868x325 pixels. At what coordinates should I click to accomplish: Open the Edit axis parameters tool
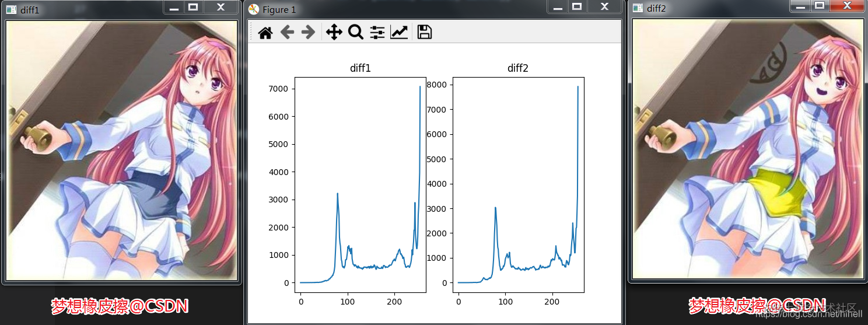[x=399, y=32]
